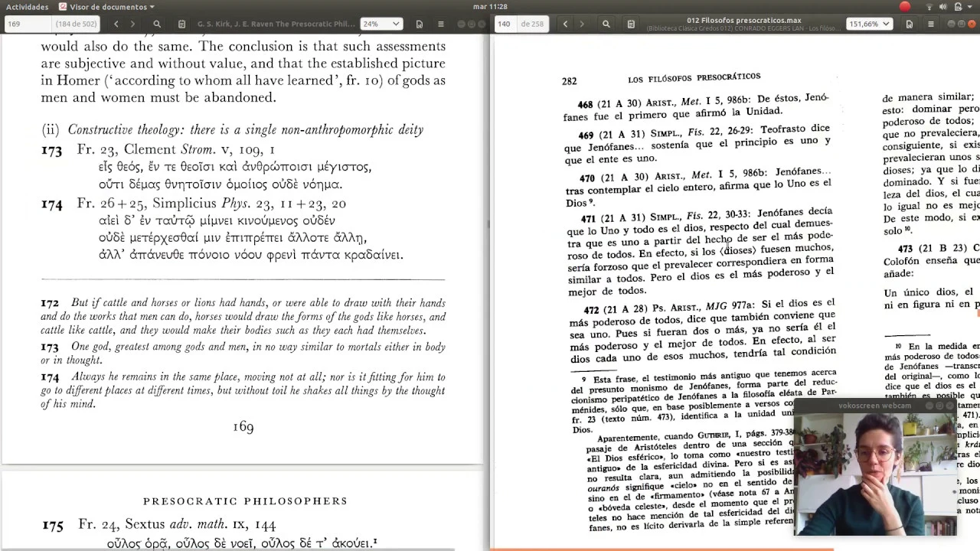Click page number field showing 140
This screenshot has width=980, height=551.
504,24
